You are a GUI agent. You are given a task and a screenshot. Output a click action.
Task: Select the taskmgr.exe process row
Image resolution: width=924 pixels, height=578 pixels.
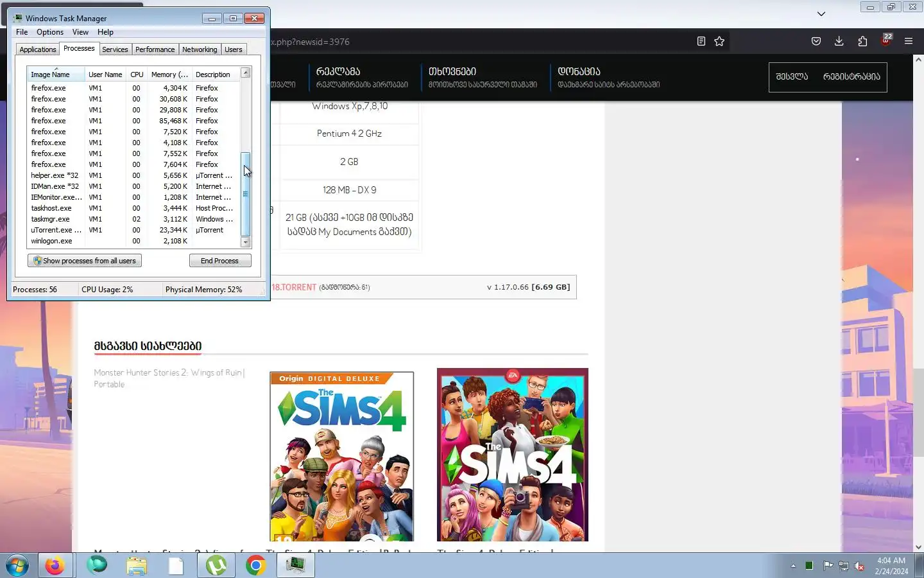click(133, 219)
